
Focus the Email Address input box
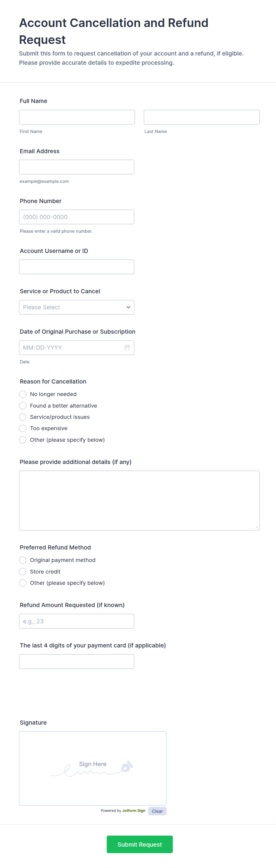pos(77,167)
